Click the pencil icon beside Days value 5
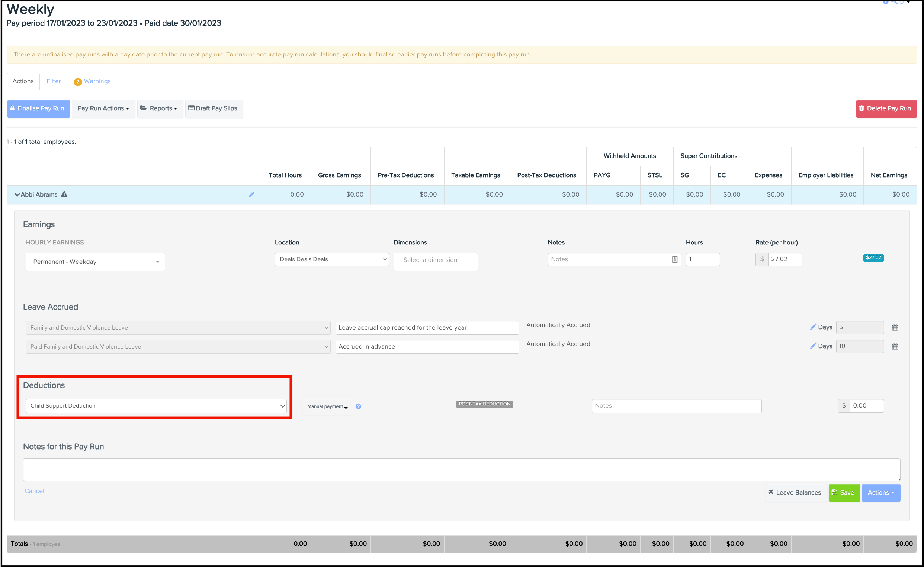Screen dimensions: 924x567 [x=813, y=327]
